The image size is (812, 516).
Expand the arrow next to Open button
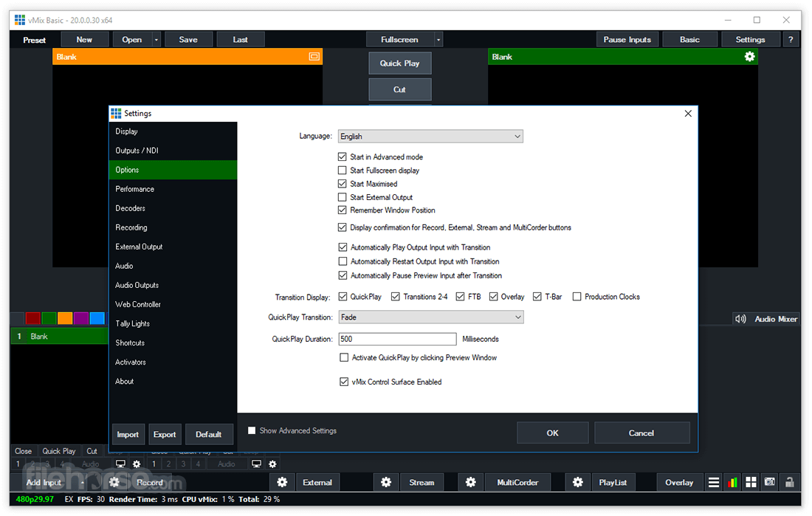click(156, 39)
